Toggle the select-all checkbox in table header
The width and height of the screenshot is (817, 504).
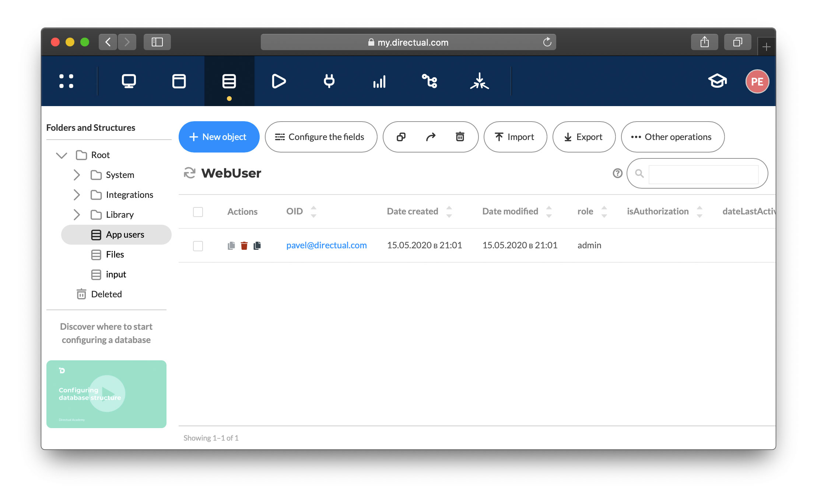198,211
